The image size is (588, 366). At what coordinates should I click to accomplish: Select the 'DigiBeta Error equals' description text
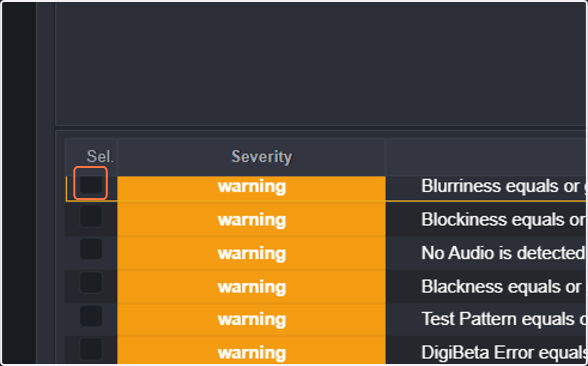pyautogui.click(x=504, y=352)
